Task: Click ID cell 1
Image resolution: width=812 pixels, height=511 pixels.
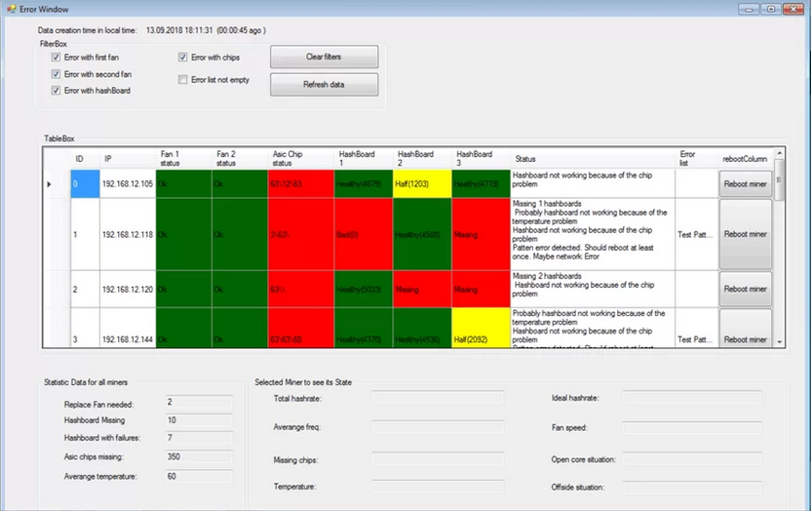Action: [x=85, y=234]
